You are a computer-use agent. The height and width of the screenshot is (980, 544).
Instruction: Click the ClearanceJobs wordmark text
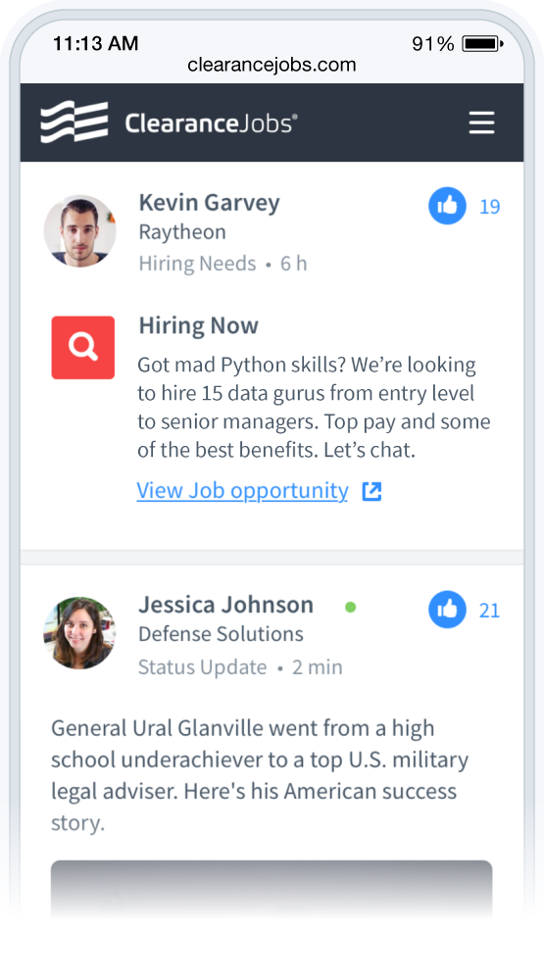click(x=212, y=123)
